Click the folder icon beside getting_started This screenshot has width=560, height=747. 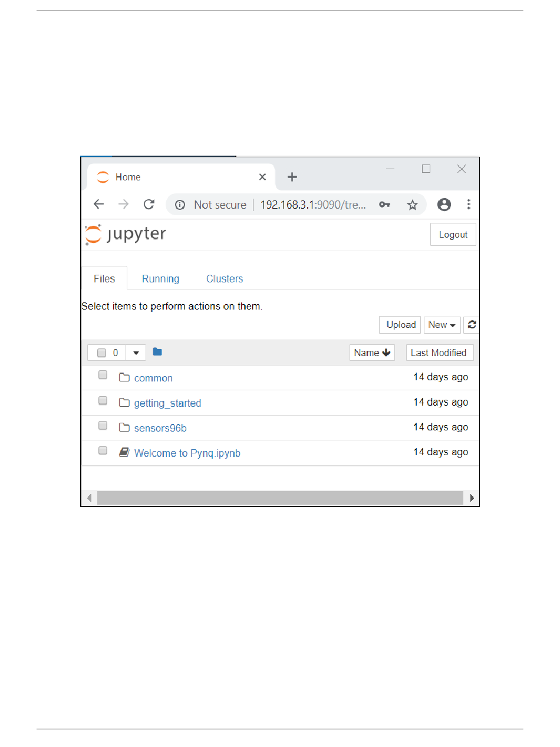[124, 403]
